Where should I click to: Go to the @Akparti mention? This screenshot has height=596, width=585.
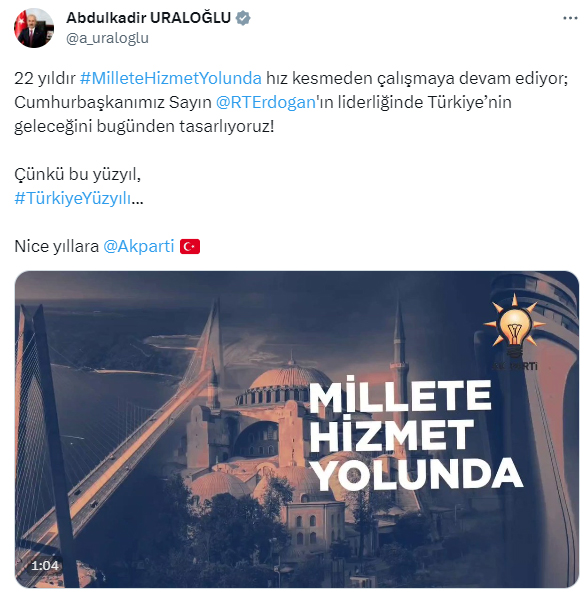coord(139,246)
